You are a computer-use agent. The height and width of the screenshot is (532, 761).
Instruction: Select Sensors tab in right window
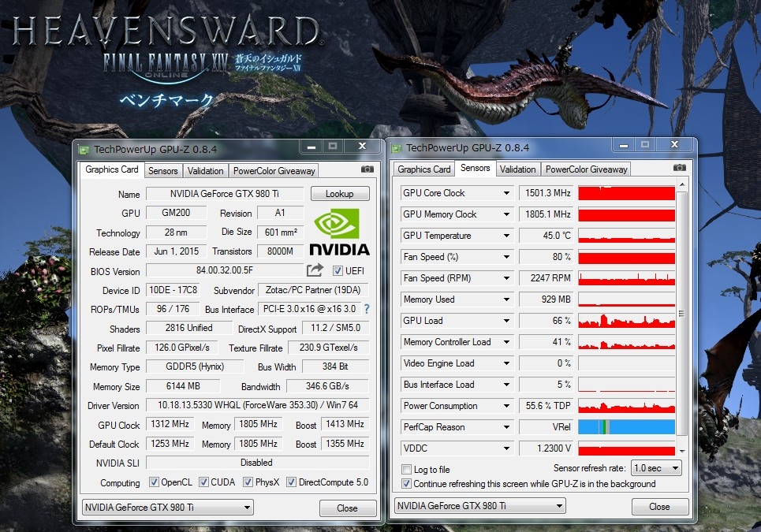click(476, 168)
